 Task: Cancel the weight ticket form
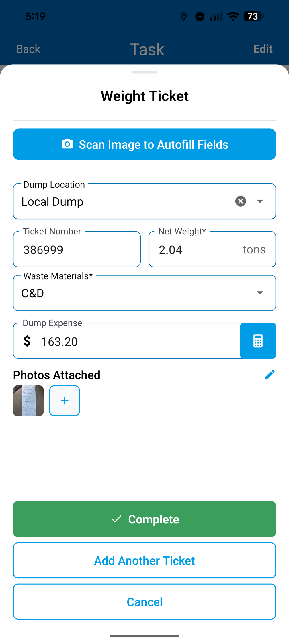144,602
